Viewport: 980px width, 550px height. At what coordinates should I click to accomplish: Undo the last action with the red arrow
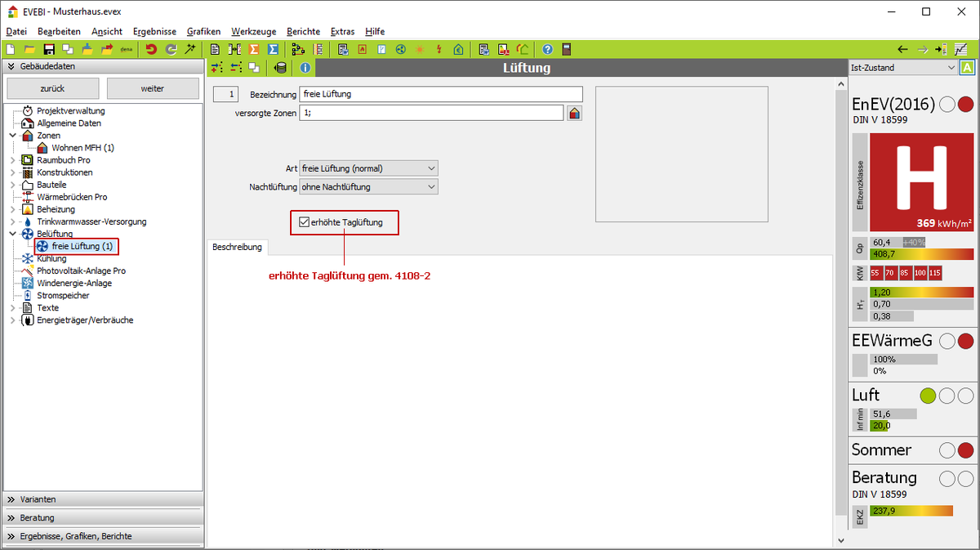tap(151, 49)
